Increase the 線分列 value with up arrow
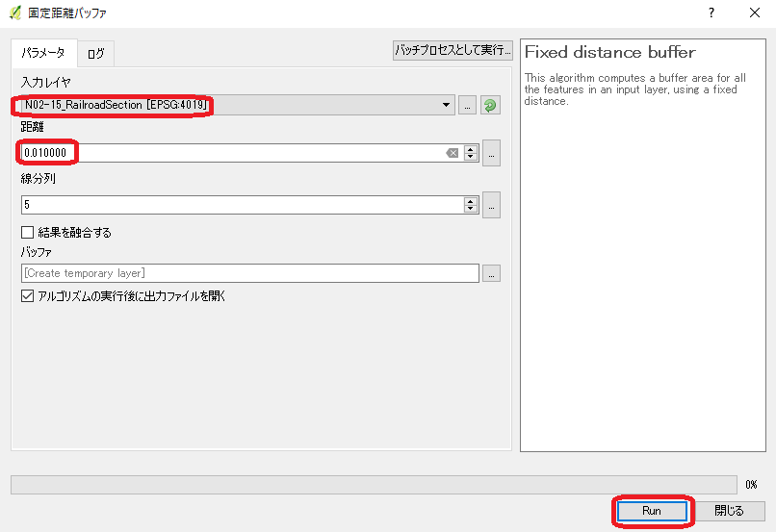The width and height of the screenshot is (776, 532). (471, 201)
